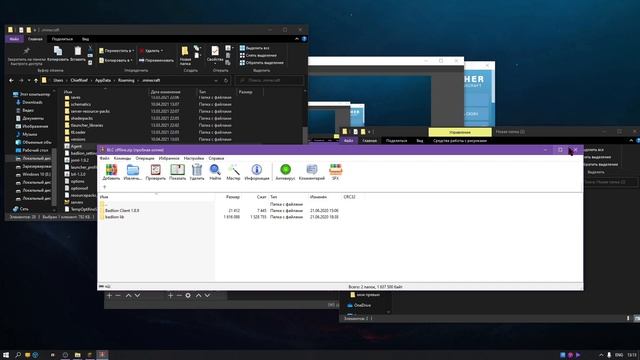The width and height of the screenshot is (640, 360).
Task: Click the search field in .minecraft Explorer
Action: click(x=270, y=80)
